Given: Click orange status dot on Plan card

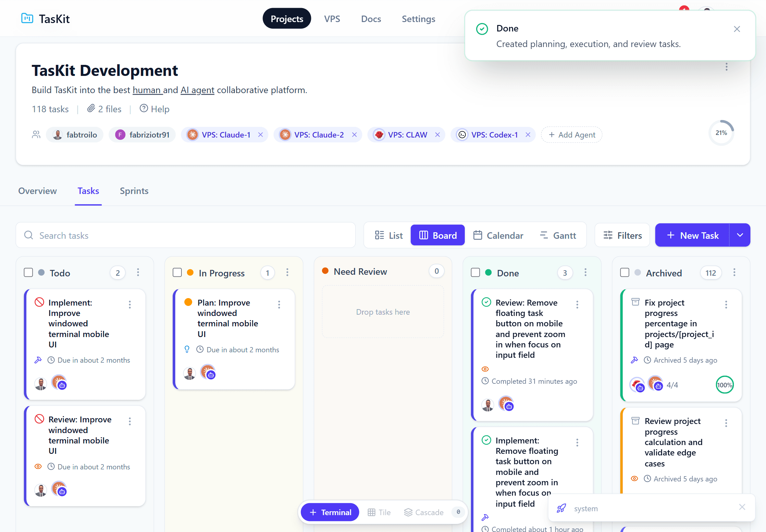Looking at the screenshot, I should [x=188, y=302].
